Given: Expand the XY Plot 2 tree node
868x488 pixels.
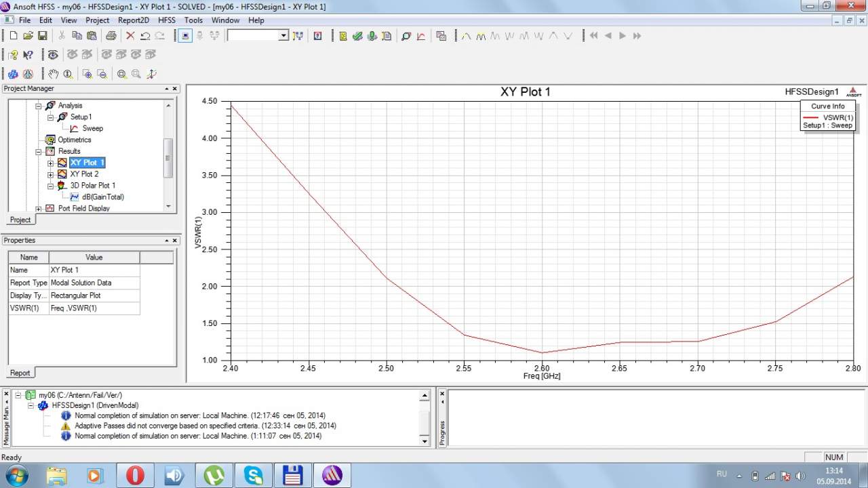Looking at the screenshot, I should pyautogui.click(x=50, y=174).
